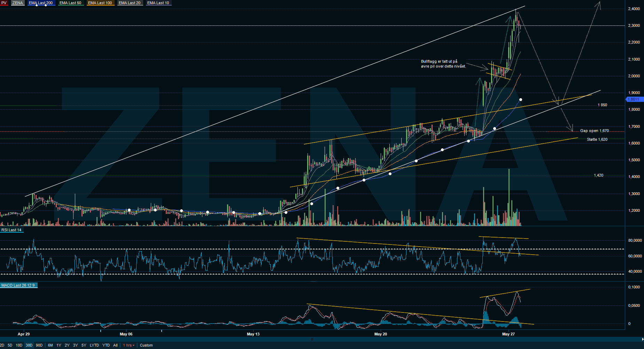This screenshot has width=644, height=349.
Task: Toggle the EMA Last 200 indicator
Action: coord(41,3)
